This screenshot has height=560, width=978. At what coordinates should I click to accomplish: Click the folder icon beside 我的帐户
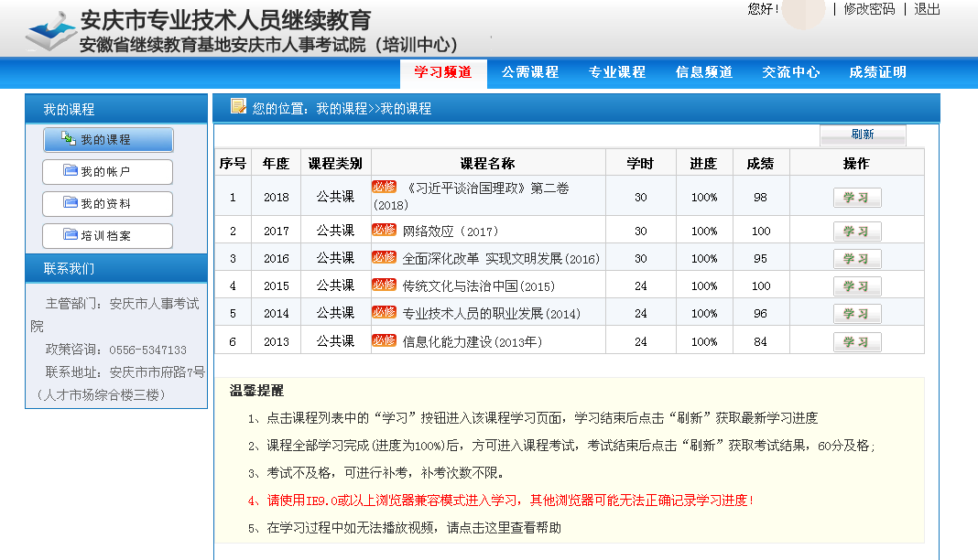tap(71, 171)
